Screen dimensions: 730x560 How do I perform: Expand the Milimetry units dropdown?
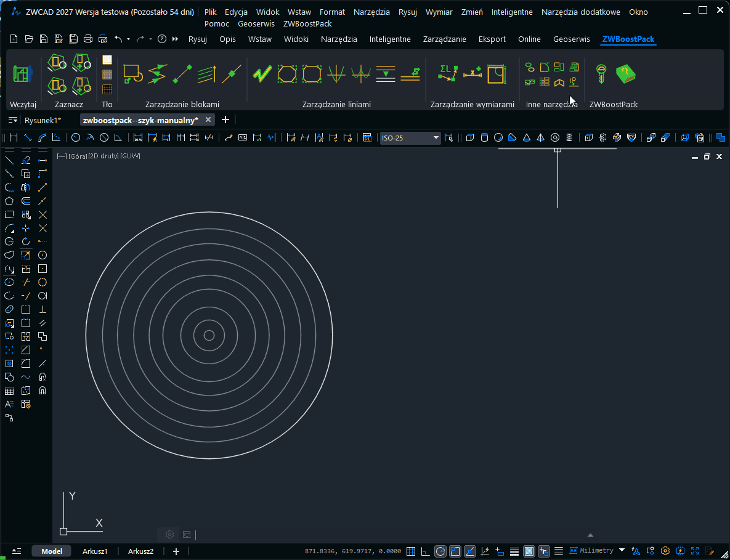point(622,550)
